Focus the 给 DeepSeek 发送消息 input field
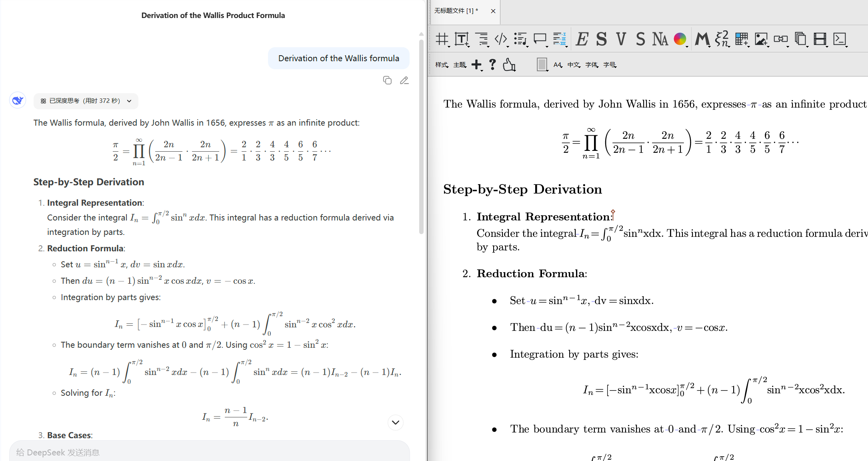Image resolution: width=868 pixels, height=461 pixels. point(210,452)
